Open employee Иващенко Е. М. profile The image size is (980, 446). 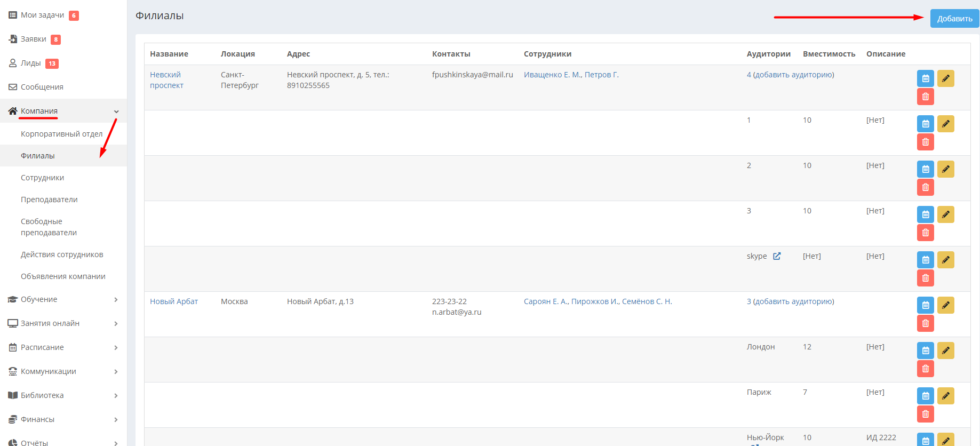(x=552, y=75)
